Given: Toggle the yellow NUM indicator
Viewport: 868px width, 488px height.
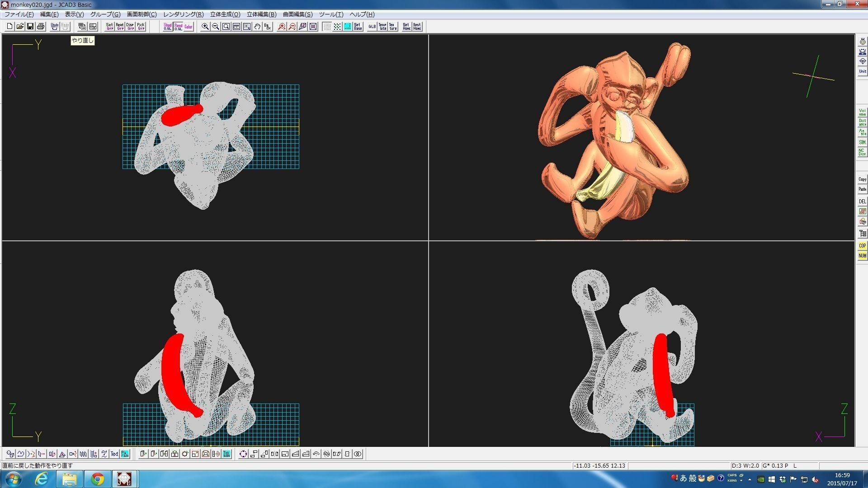Looking at the screenshot, I should click(863, 256).
